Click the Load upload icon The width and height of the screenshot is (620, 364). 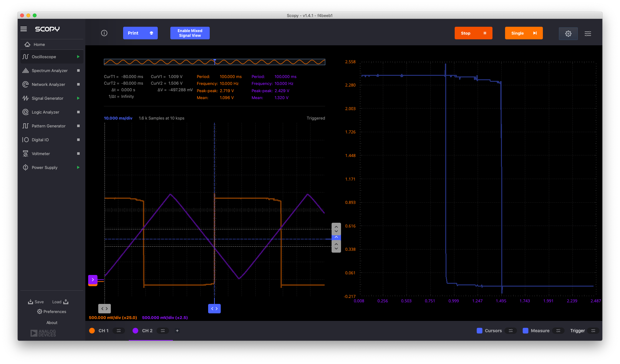[66, 302]
